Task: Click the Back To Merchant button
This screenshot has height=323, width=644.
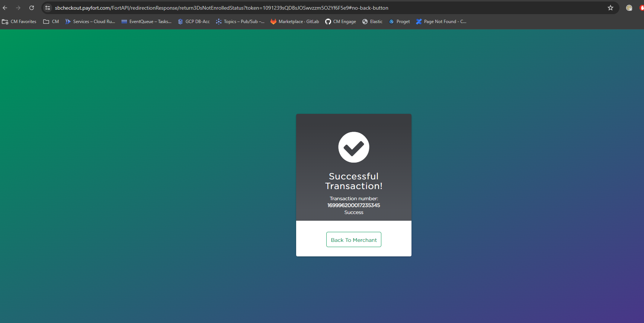Action: click(354, 240)
